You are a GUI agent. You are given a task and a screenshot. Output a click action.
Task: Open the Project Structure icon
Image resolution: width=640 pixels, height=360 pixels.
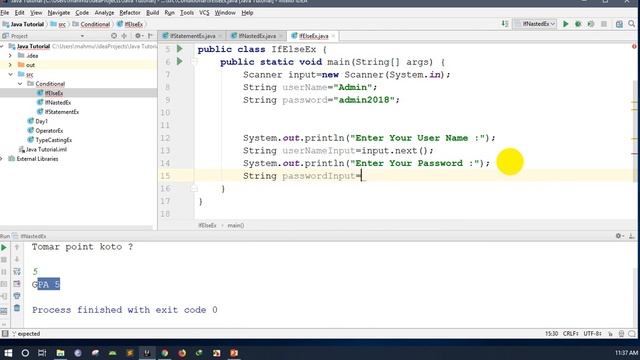click(x=619, y=24)
